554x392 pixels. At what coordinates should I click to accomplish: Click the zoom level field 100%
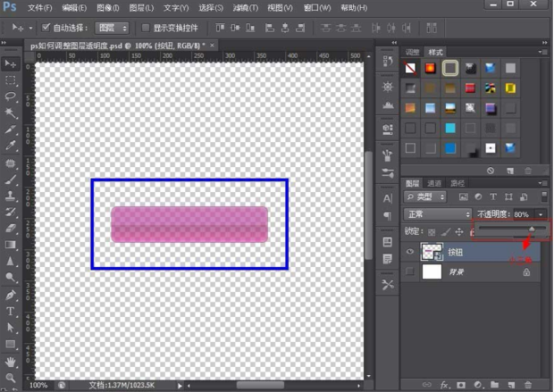click(38, 385)
